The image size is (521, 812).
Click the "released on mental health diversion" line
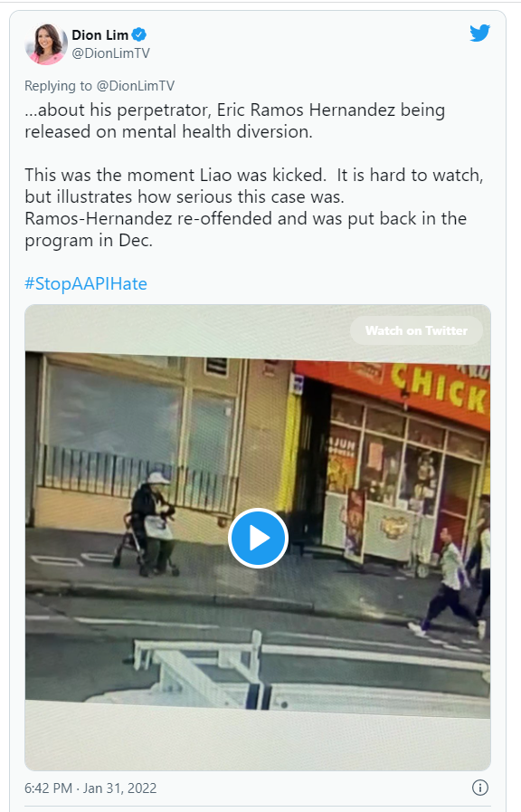(x=168, y=131)
